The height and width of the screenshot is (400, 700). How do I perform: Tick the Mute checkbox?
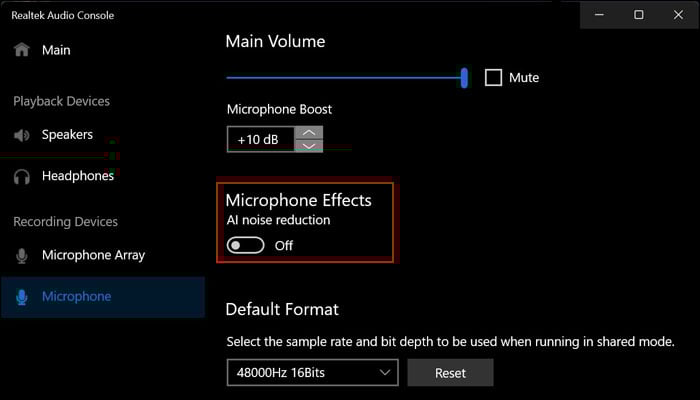click(x=493, y=78)
